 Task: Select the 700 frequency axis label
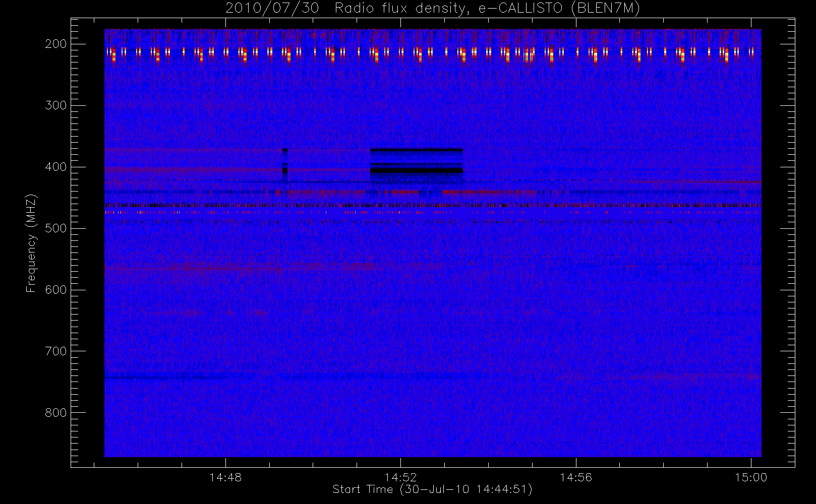click(56, 351)
